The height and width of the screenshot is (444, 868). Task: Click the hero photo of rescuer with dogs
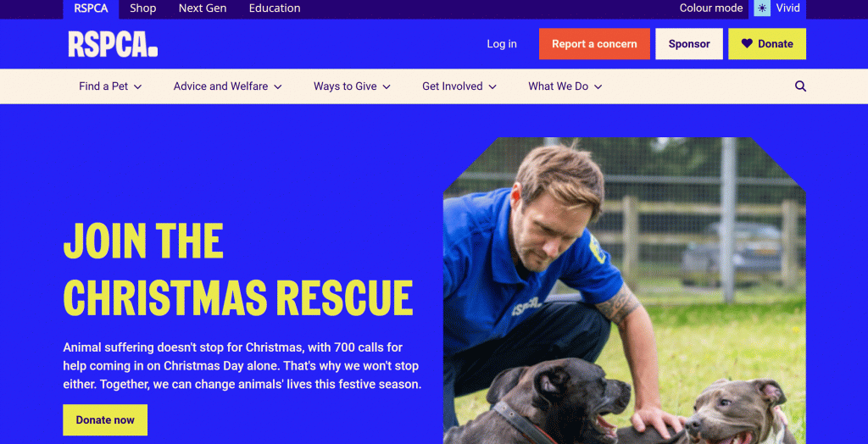(625, 291)
